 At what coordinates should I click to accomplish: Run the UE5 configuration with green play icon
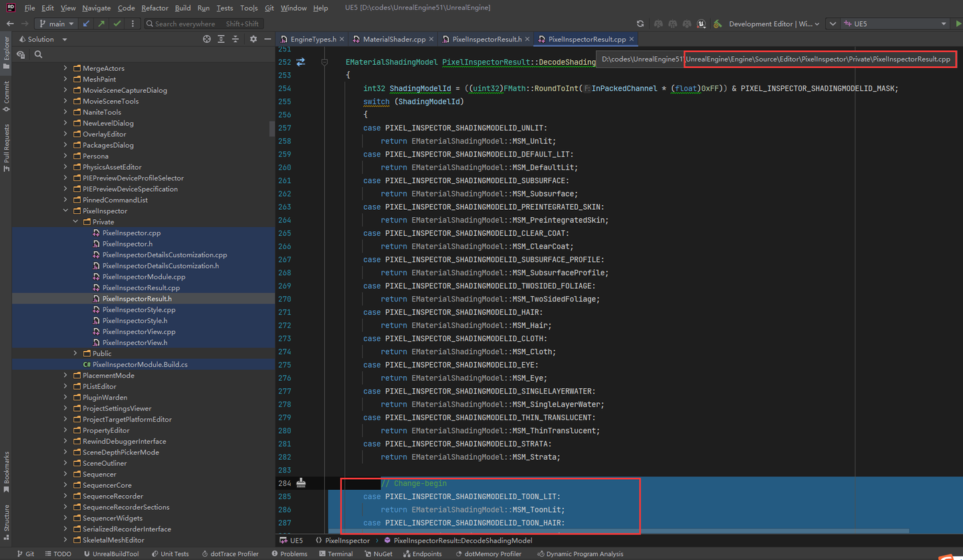(958, 22)
